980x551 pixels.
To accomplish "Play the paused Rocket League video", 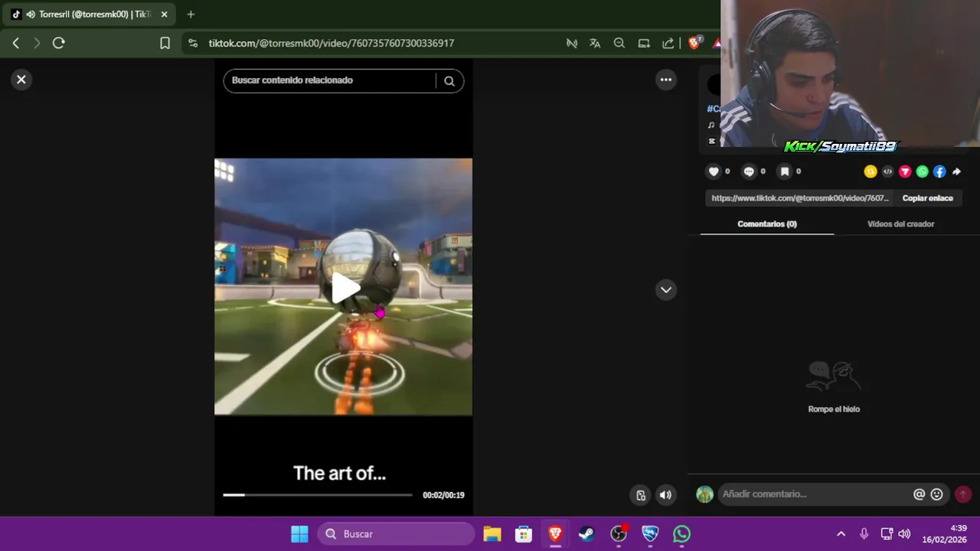I will [345, 289].
